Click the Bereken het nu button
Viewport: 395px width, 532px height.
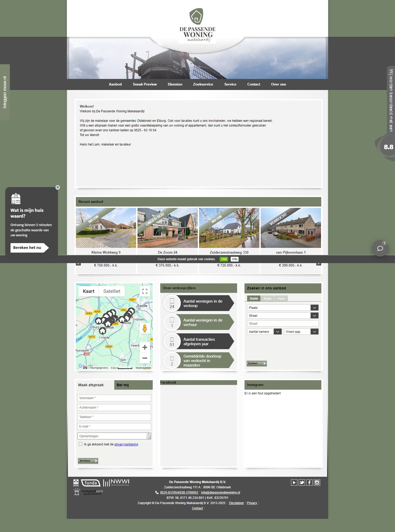(x=29, y=248)
